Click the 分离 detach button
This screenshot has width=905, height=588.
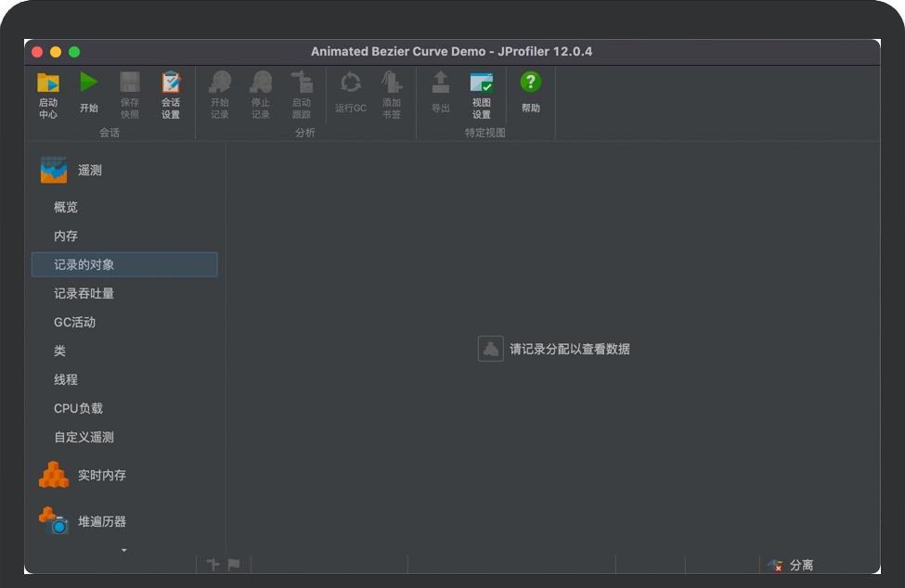coord(791,565)
